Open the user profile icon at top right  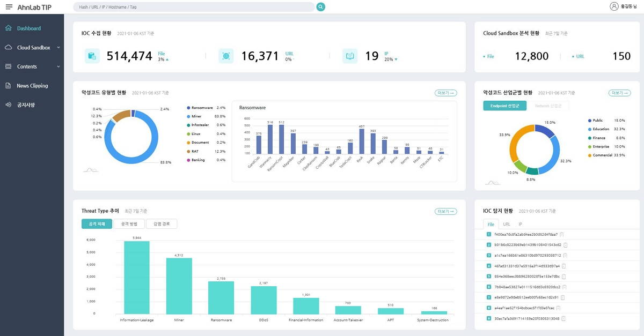[614, 6]
